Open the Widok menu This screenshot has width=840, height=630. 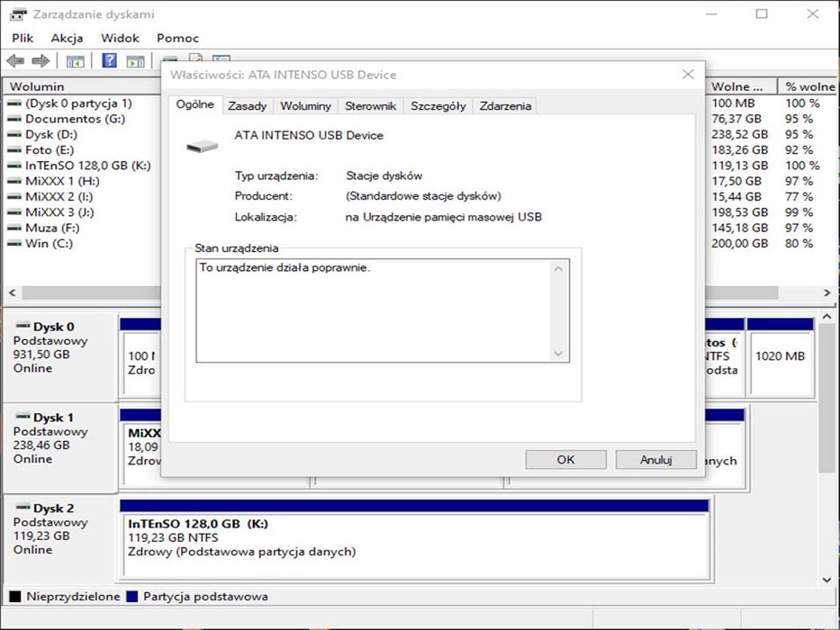point(120,38)
